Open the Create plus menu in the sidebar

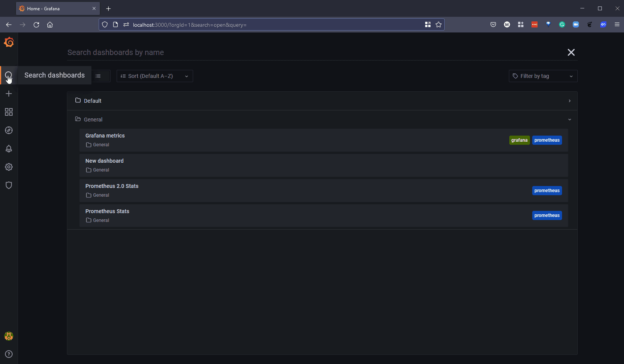[9, 94]
